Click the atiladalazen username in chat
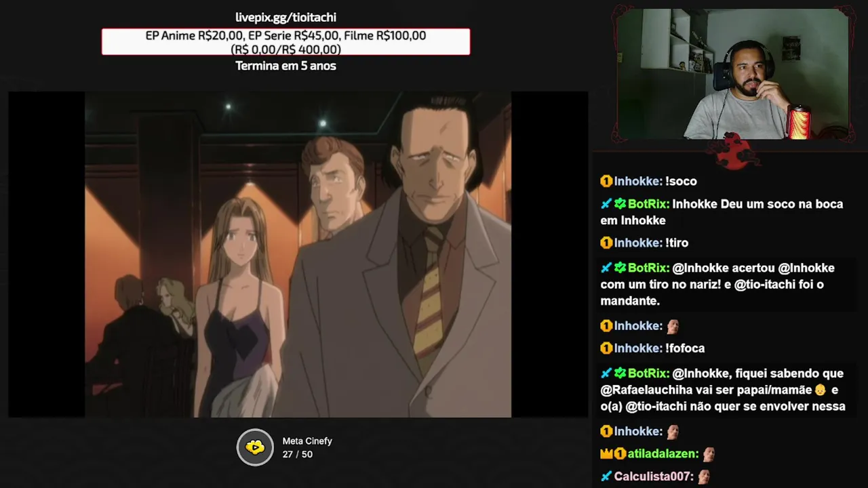 coord(663,454)
